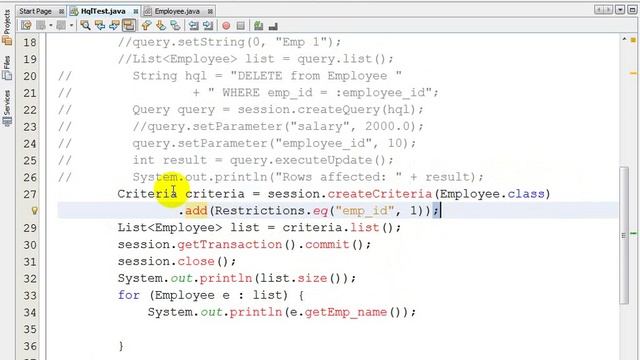Screen dimensions: 640x360
Task: Stop macro recording
Action: point(241,26)
